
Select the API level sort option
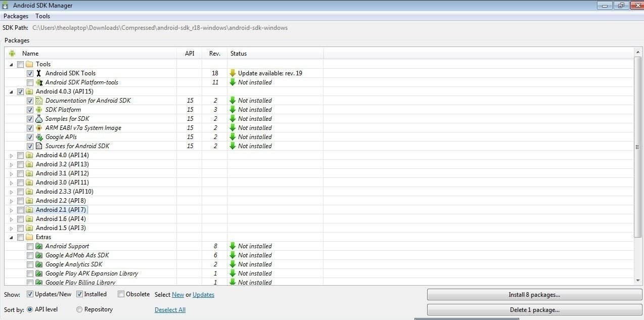(x=30, y=309)
